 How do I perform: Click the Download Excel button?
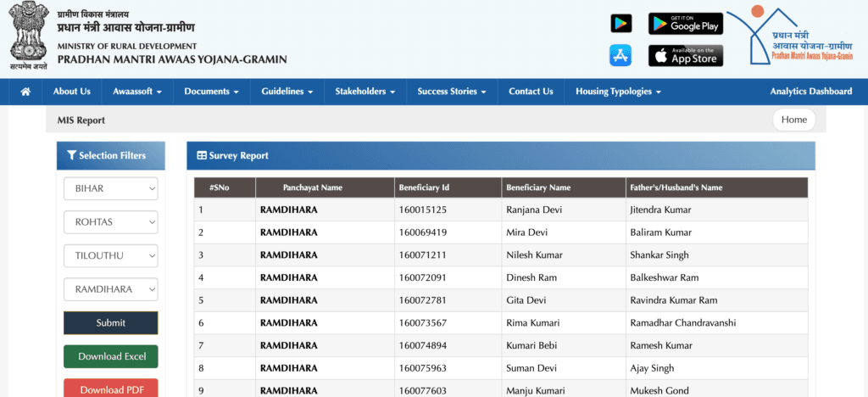[x=111, y=356]
